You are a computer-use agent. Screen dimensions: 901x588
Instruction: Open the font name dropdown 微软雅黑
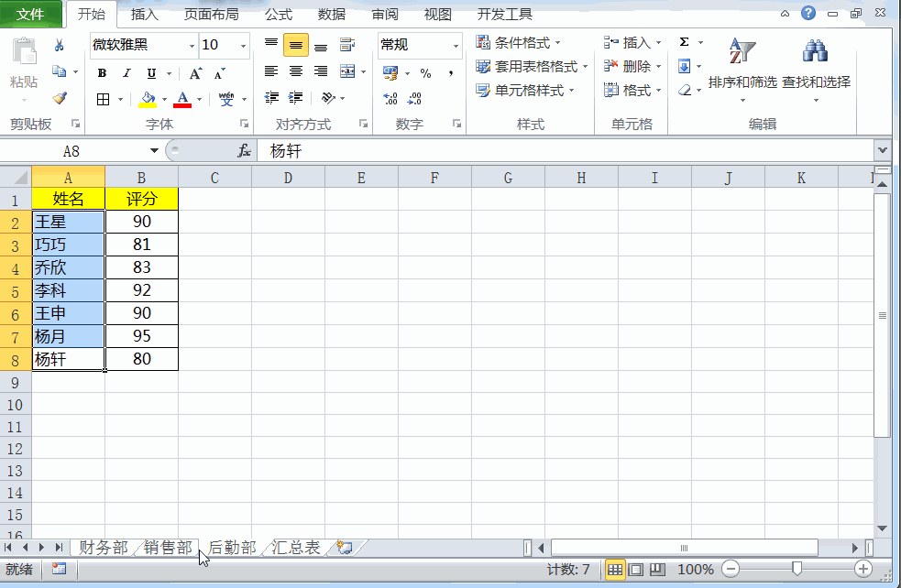coord(192,46)
